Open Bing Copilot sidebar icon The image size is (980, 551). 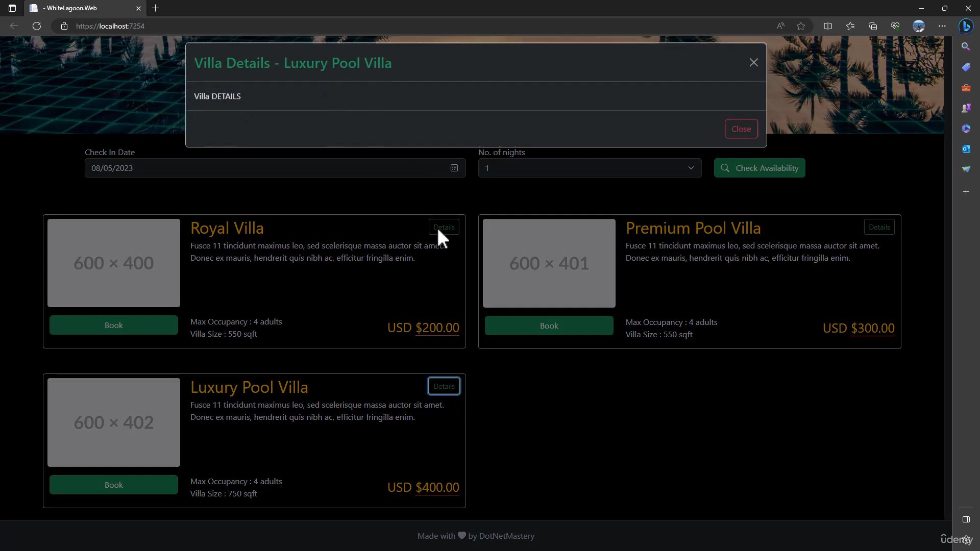966,26
